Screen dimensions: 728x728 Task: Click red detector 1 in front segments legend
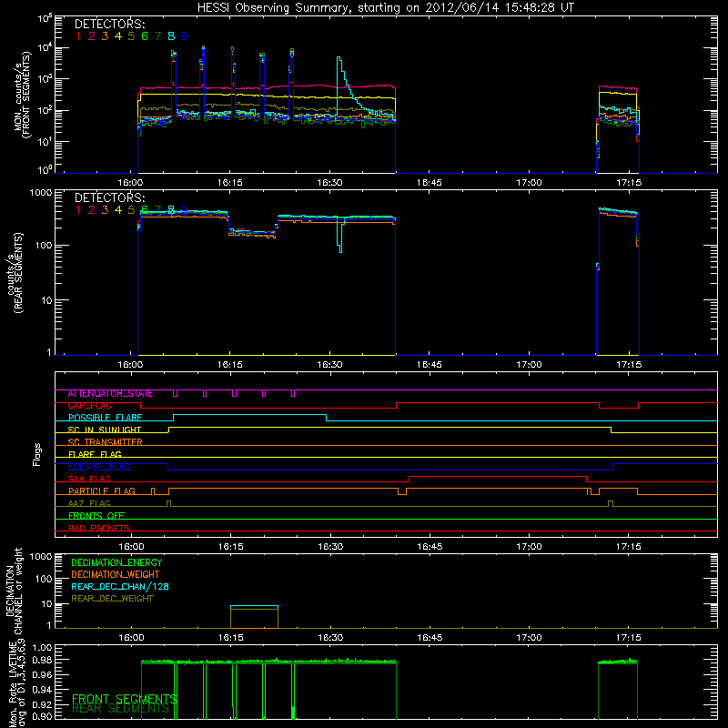click(78, 36)
